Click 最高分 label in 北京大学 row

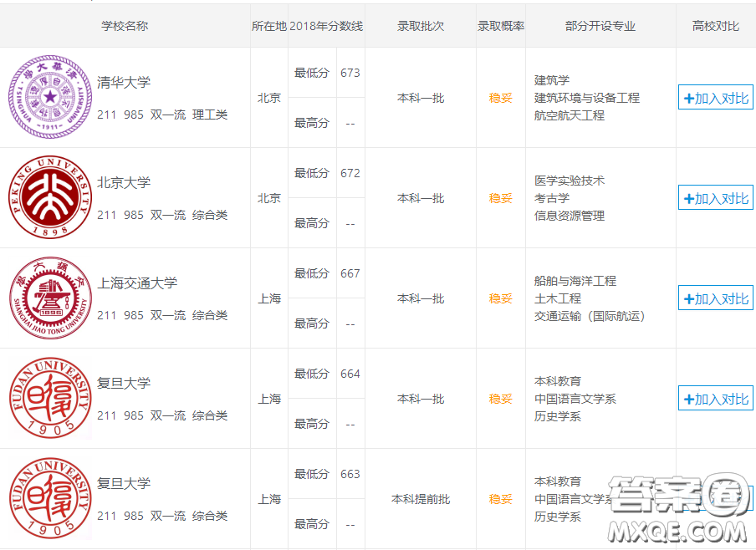click(x=311, y=223)
